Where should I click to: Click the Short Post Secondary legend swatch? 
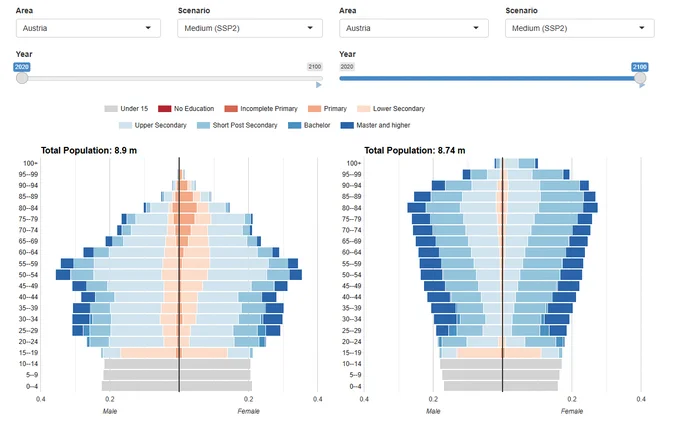(x=203, y=125)
